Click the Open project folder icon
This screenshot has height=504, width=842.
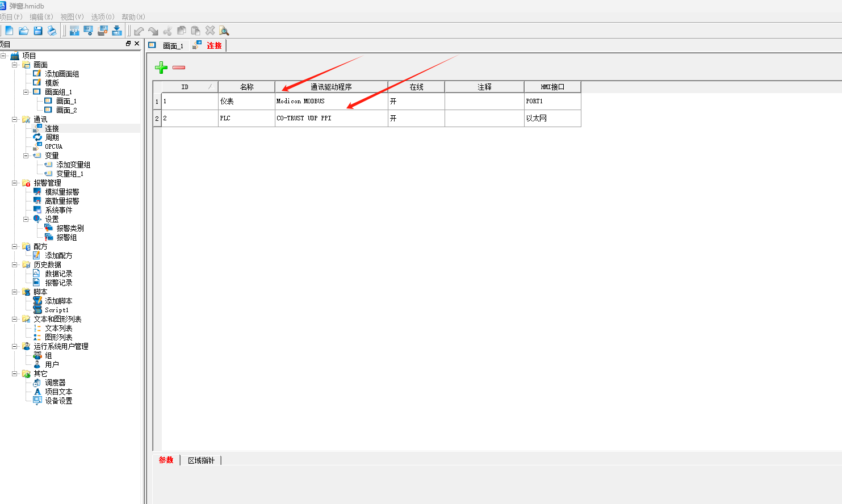point(24,31)
